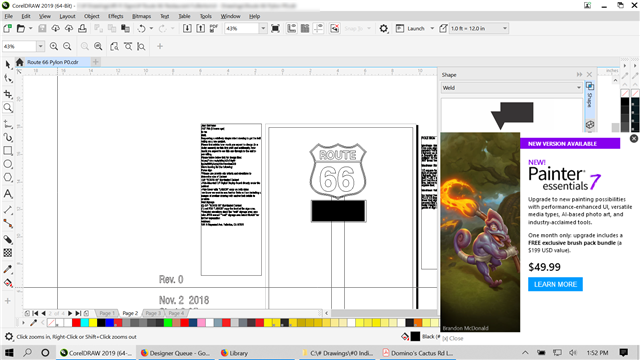This screenshot has height=360, width=640.
Task: Click Publish to PDF icon
Action: tap(214, 29)
